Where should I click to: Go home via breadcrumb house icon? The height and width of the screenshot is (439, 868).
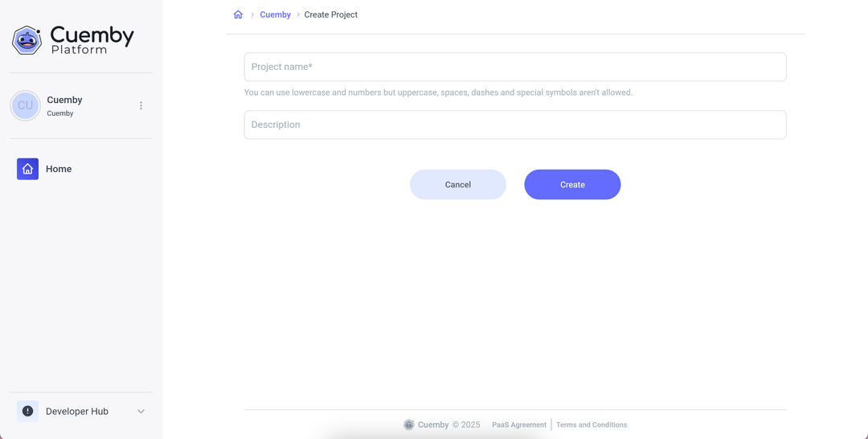tap(238, 14)
